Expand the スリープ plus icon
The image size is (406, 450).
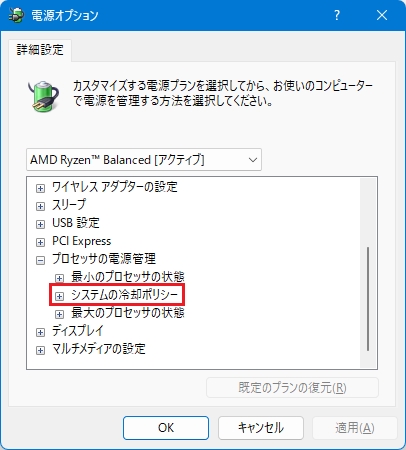click(x=40, y=206)
